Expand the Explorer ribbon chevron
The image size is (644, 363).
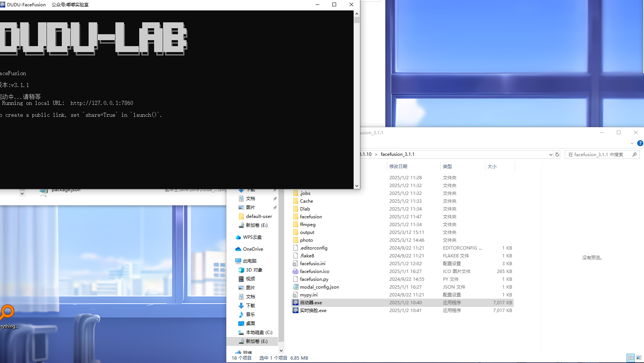click(x=632, y=143)
